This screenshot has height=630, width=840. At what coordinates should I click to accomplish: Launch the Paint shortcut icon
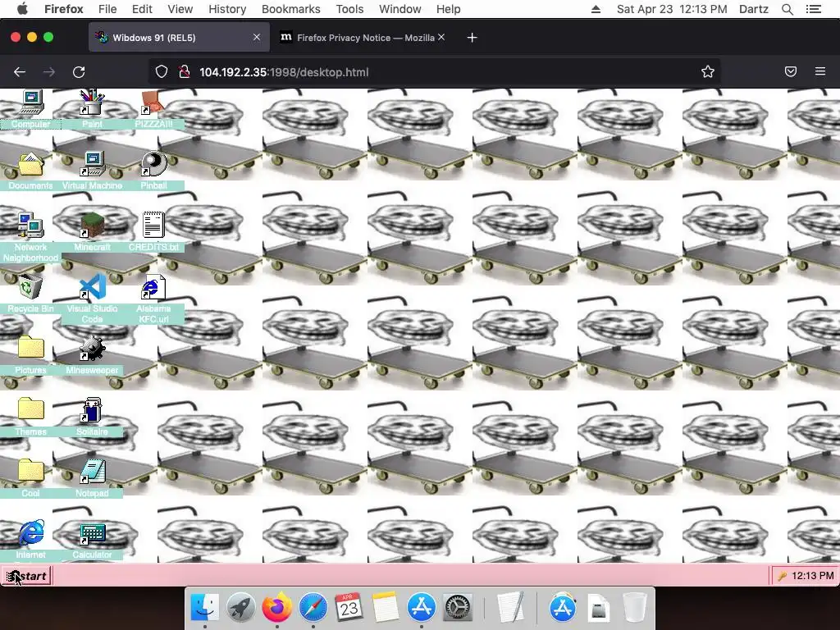click(92, 103)
